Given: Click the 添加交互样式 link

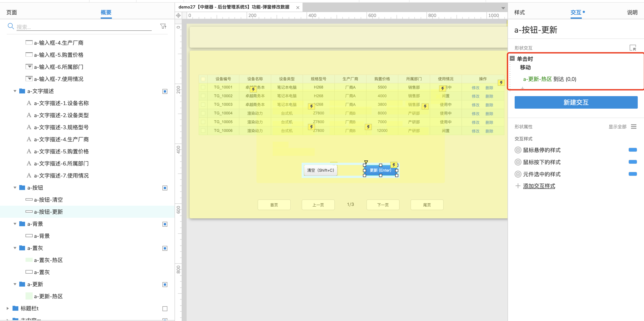Looking at the screenshot, I should click(539, 186).
